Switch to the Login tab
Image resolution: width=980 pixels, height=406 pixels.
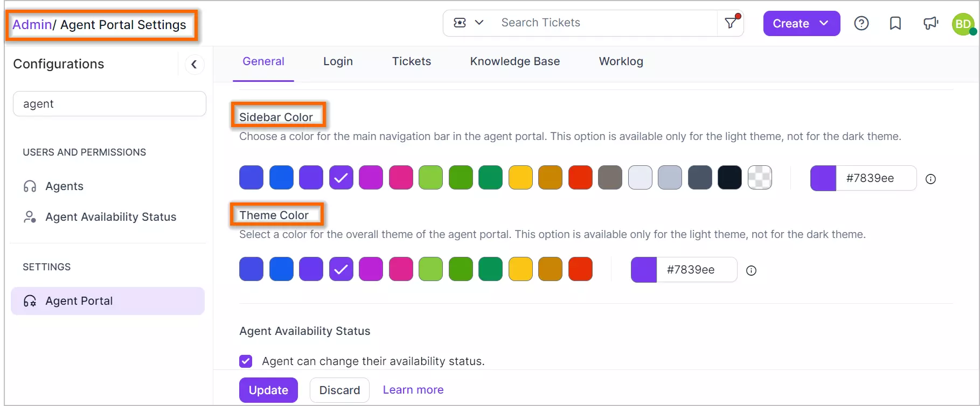(338, 61)
